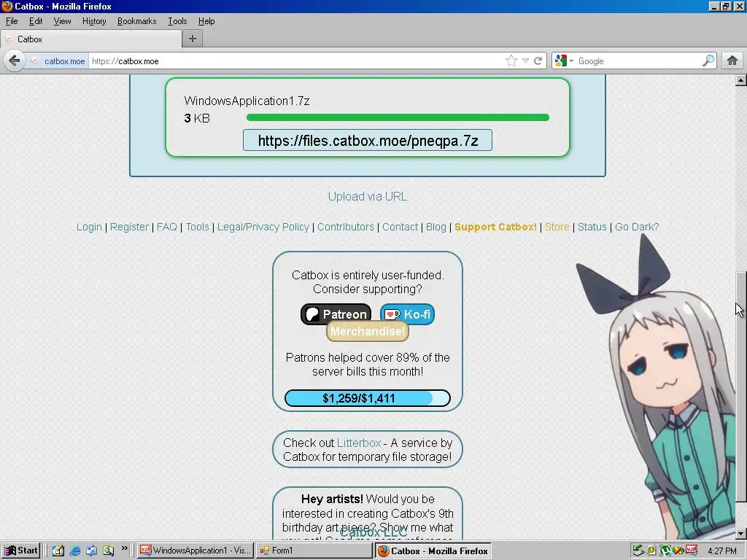Click the Ko-fi button
The height and width of the screenshot is (560, 747).
point(407,314)
